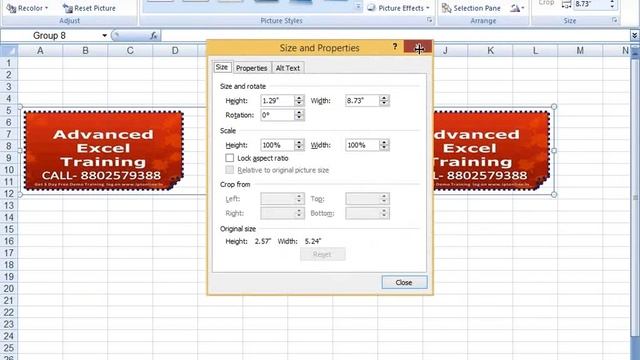Open the Rotate dropdown in Arrange

pyautogui.click(x=517, y=8)
